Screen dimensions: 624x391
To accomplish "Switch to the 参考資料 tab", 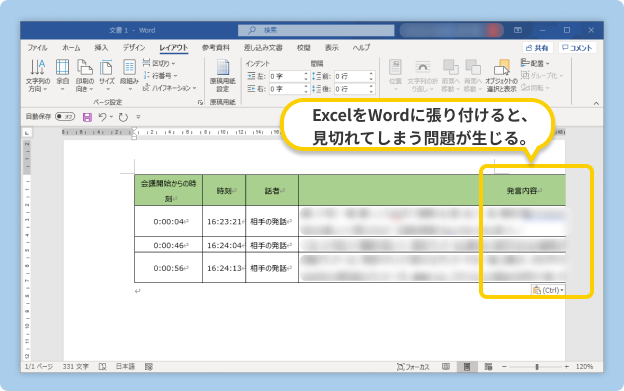I will pyautogui.click(x=216, y=48).
